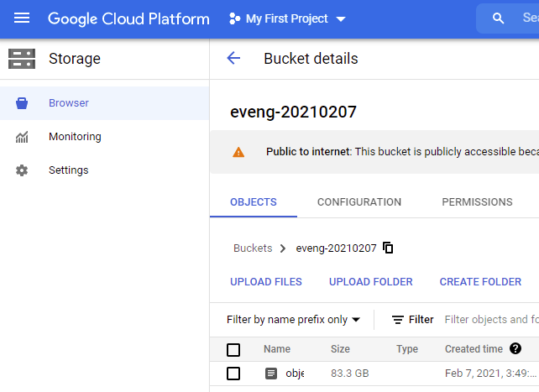Click the Filter objects input field
This screenshot has width=539, height=392.
[x=491, y=320]
